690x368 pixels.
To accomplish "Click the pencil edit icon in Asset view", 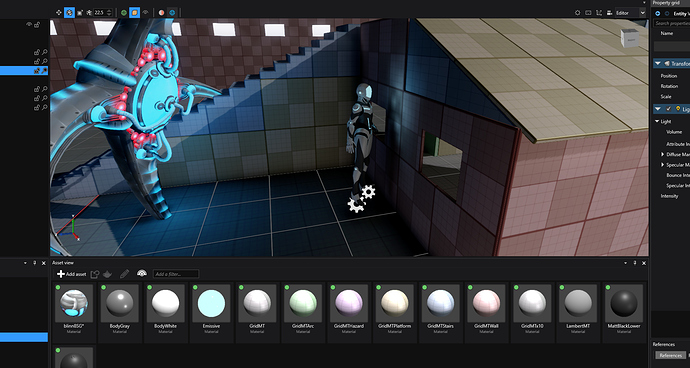I will tap(125, 274).
